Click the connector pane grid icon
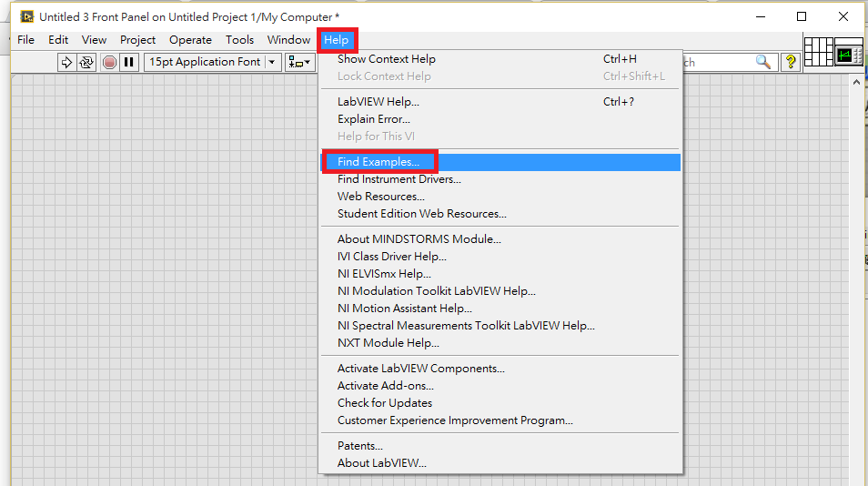This screenshot has width=868, height=486. 818,52
